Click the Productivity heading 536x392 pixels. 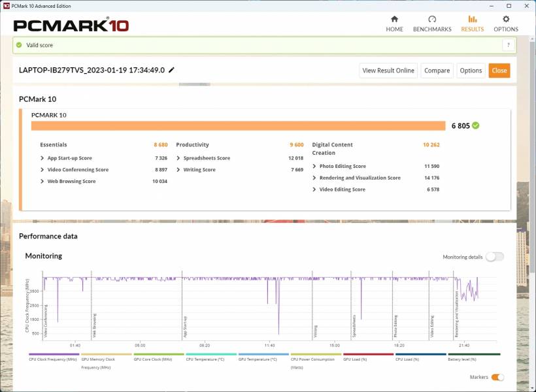[x=192, y=144]
